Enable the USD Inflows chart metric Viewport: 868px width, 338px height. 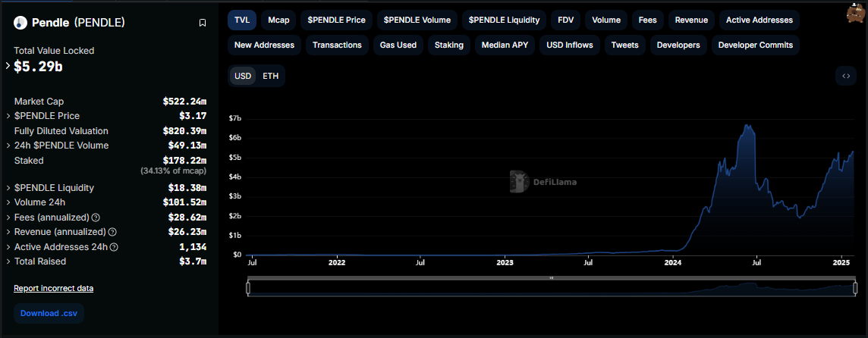point(570,45)
